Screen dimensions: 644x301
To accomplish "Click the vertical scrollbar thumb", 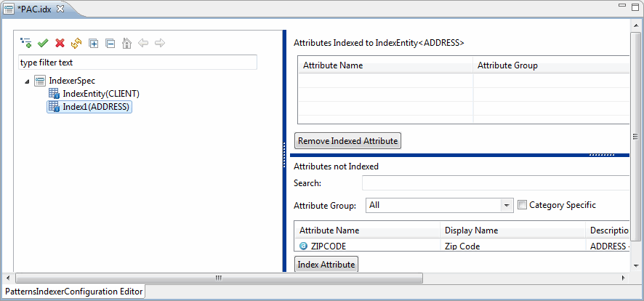I will (635, 137).
